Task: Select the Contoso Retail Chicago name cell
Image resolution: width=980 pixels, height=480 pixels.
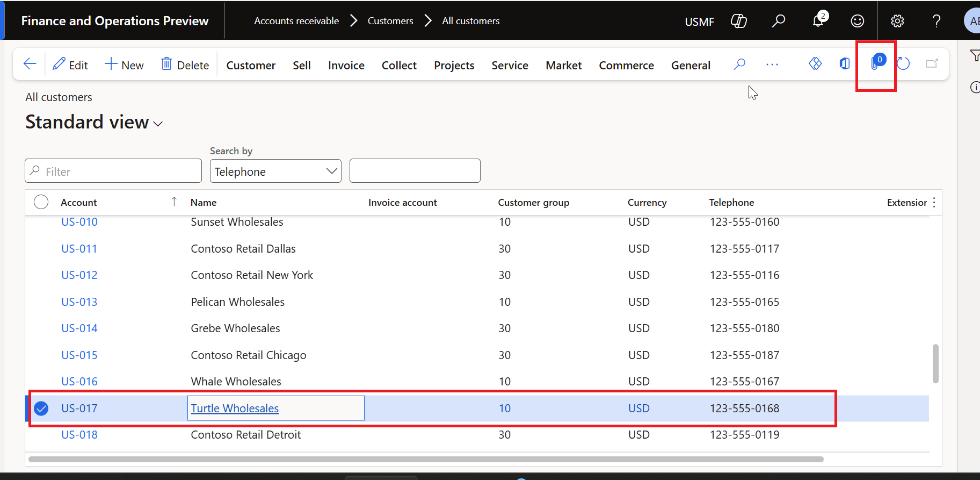Action: pos(249,355)
